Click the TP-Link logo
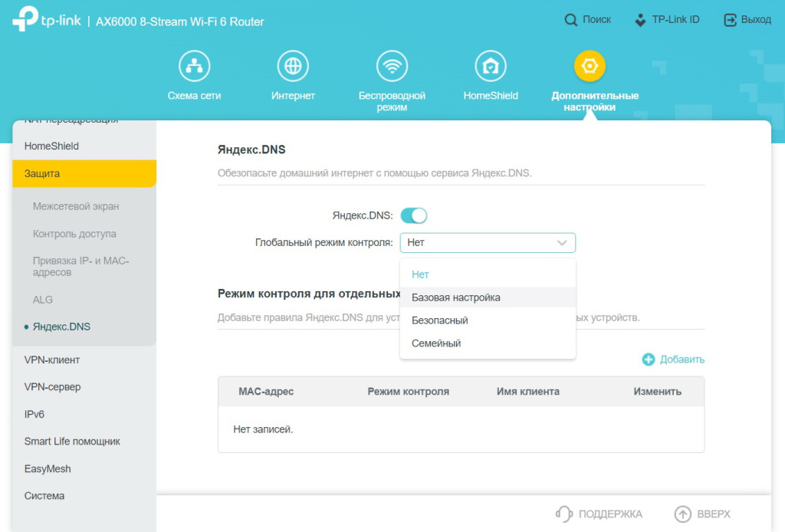The image size is (785, 532). [47, 19]
